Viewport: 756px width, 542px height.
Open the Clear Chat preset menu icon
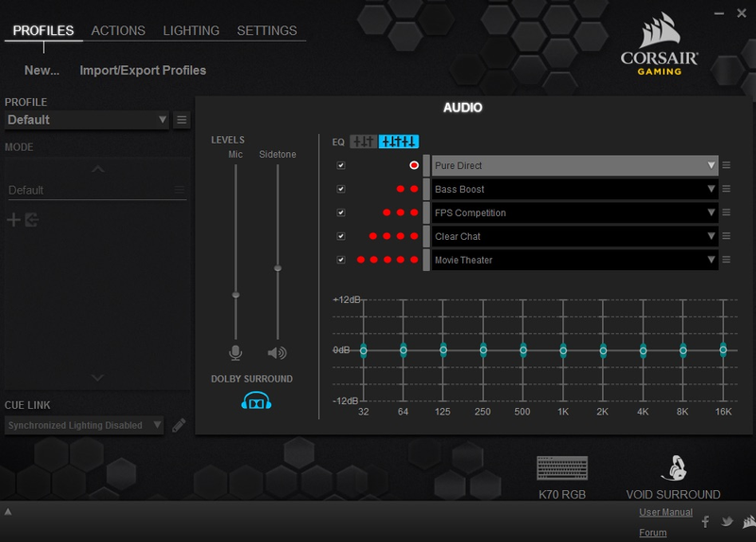click(x=726, y=236)
